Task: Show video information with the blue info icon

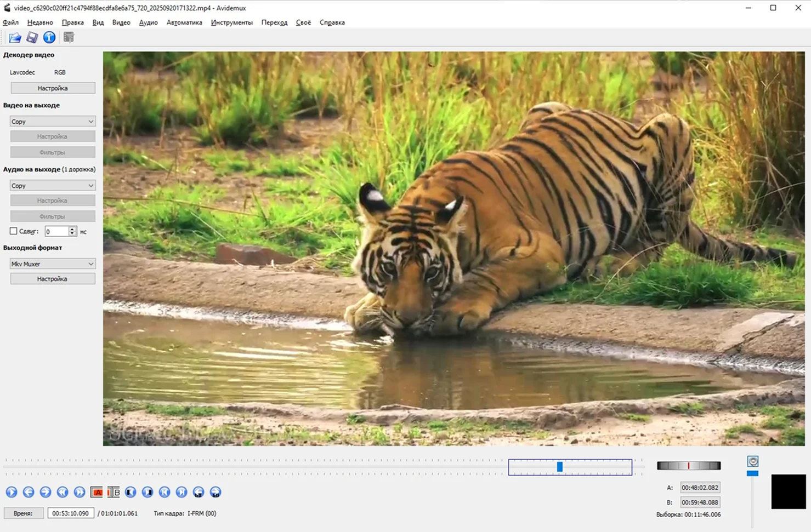Action: pyautogui.click(x=49, y=37)
